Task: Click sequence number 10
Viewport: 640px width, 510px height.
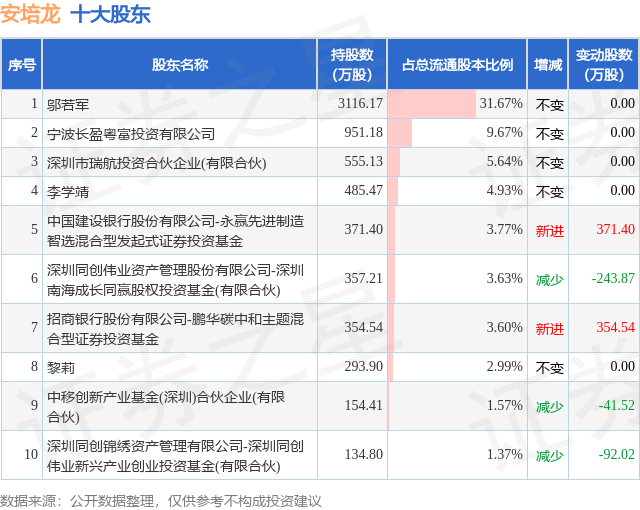Action: pos(31,454)
